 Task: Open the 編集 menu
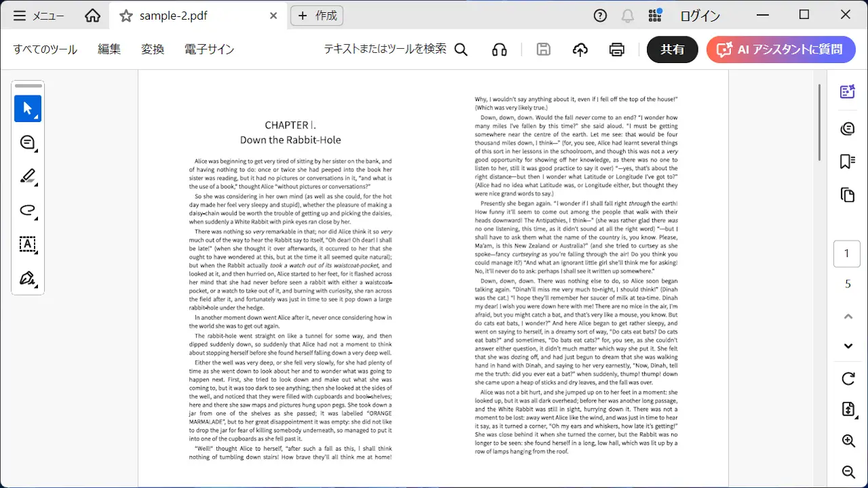(x=109, y=49)
